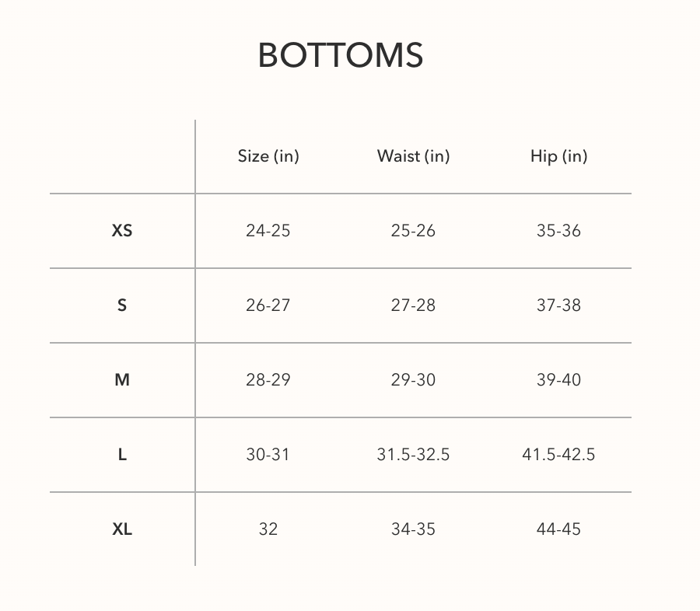The image size is (700, 611).
Task: Click the XL size value 32
Action: [x=268, y=529]
